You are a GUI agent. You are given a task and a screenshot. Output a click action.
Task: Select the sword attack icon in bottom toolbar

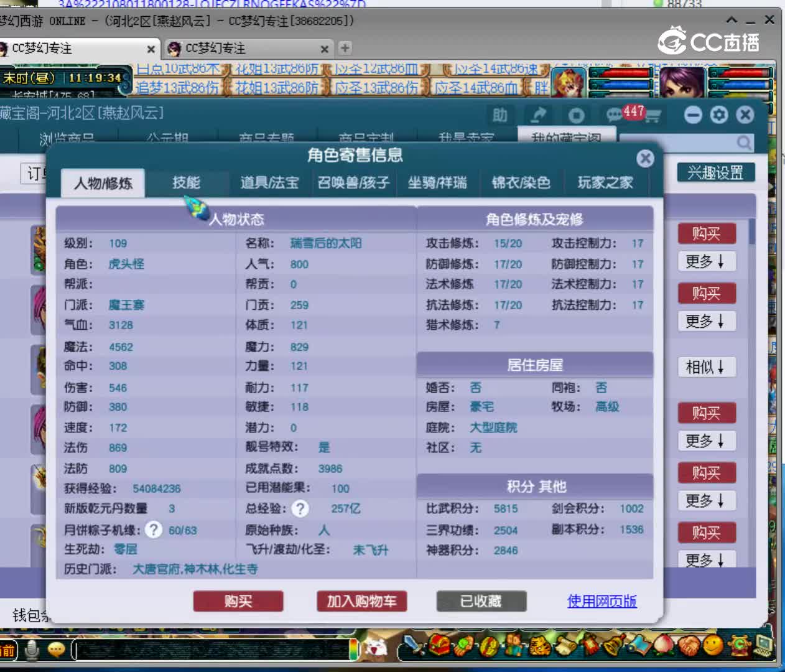point(413,645)
